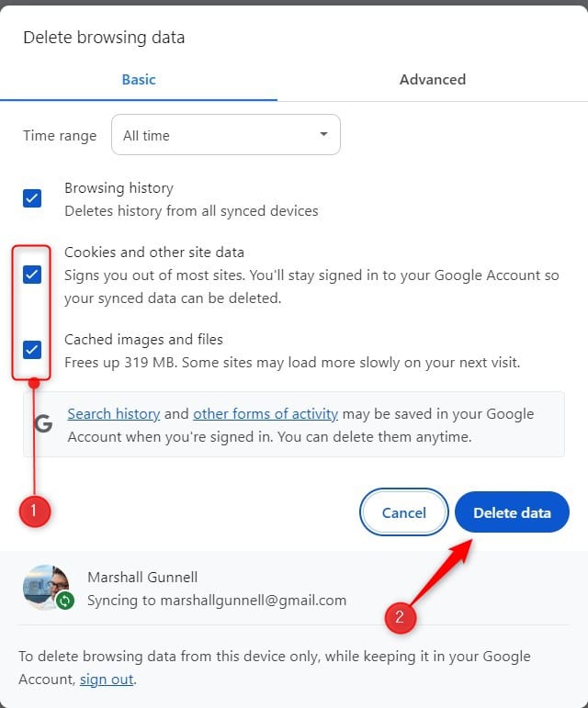Uncheck the Browsing history checkbox
This screenshot has height=708, width=588.
pos(32,198)
